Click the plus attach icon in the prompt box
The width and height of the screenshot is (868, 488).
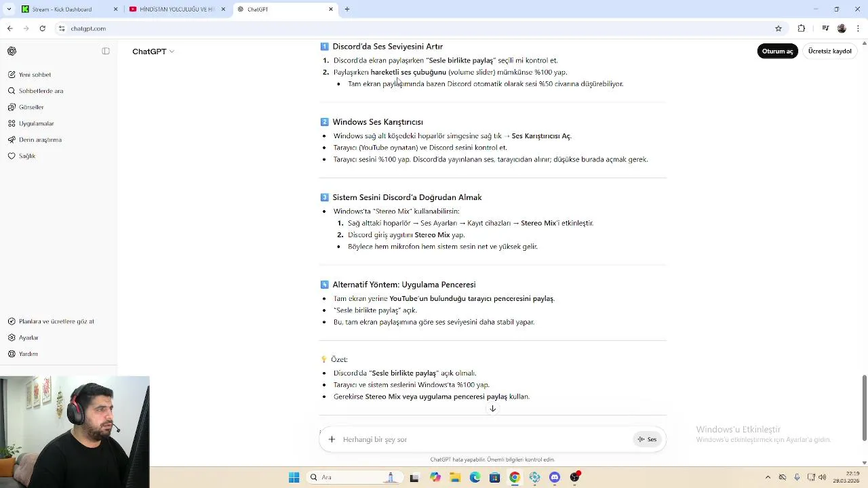point(332,439)
